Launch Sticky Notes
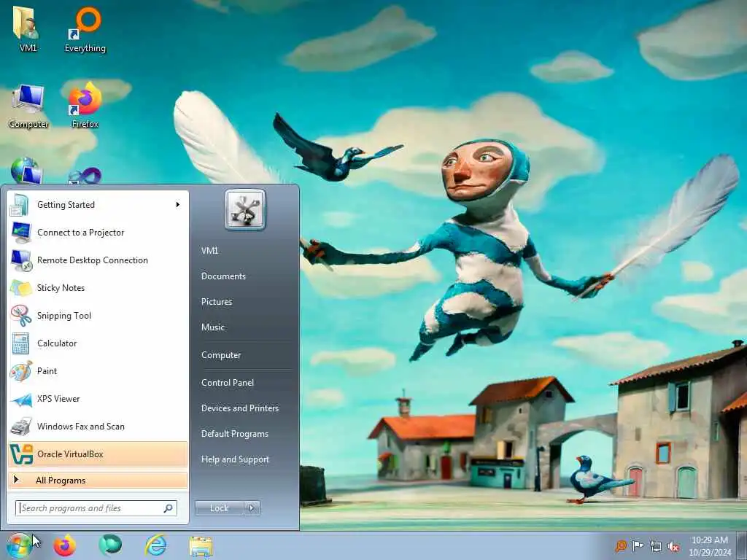747x560 pixels. pos(98,287)
